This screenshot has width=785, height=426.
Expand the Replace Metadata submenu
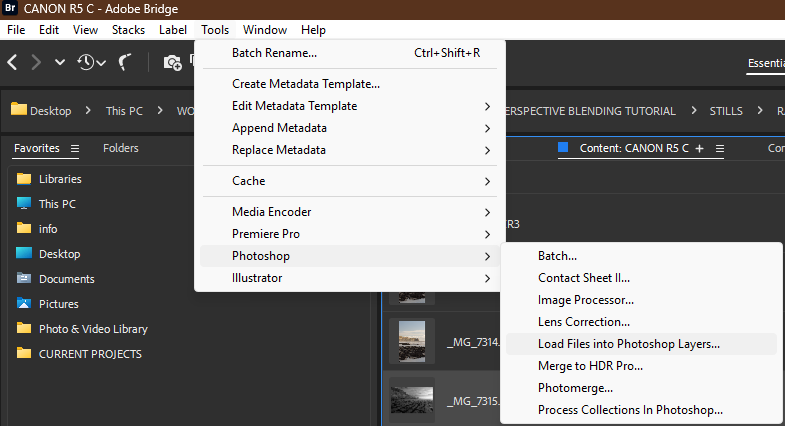(350, 150)
